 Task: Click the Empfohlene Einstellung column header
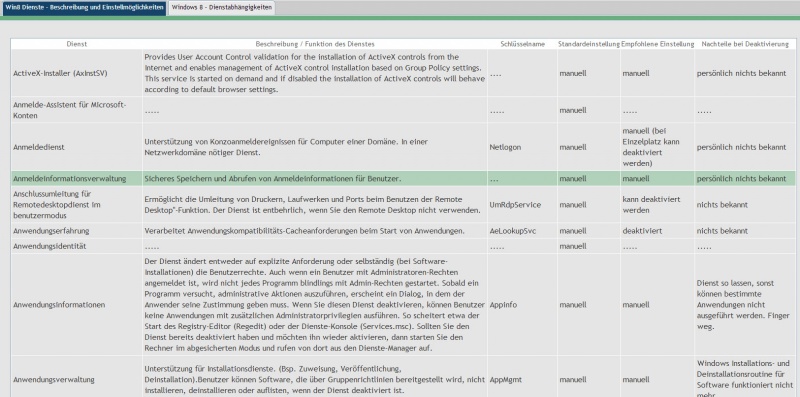click(658, 44)
